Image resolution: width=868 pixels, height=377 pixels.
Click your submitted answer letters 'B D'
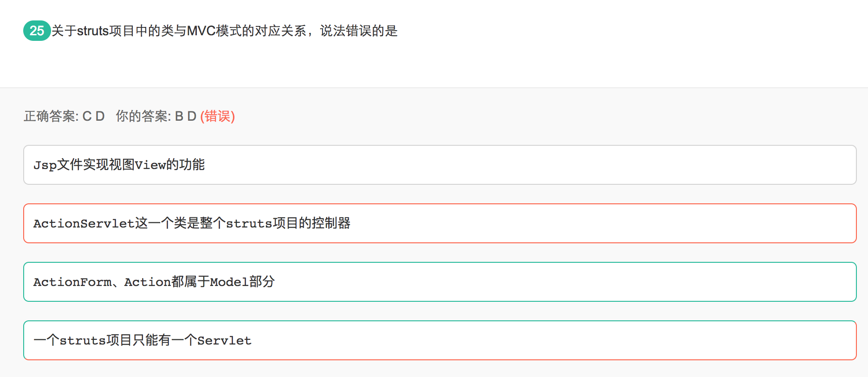[186, 116]
